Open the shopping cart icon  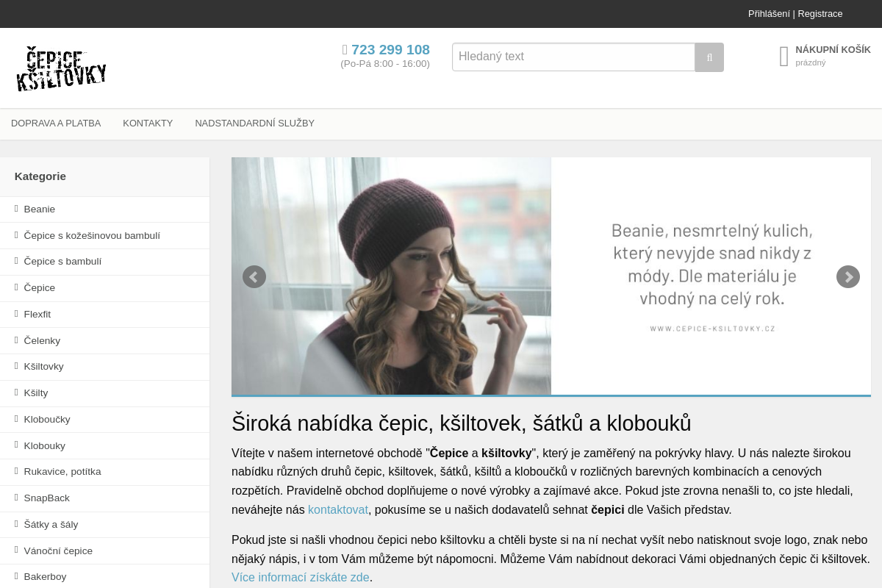coord(784,57)
